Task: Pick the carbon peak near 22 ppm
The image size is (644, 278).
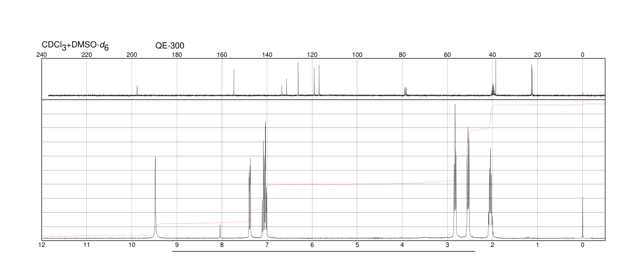Action: coord(532,80)
